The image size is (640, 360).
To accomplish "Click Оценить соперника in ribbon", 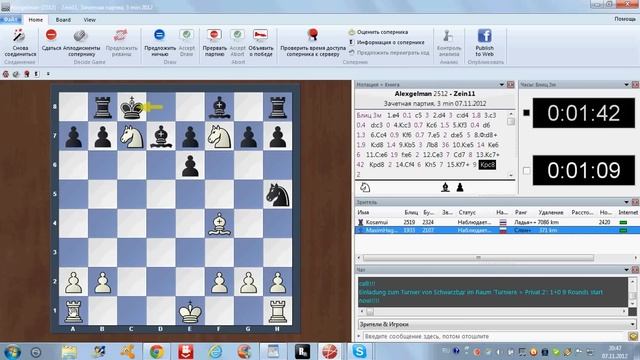I will (x=378, y=32).
